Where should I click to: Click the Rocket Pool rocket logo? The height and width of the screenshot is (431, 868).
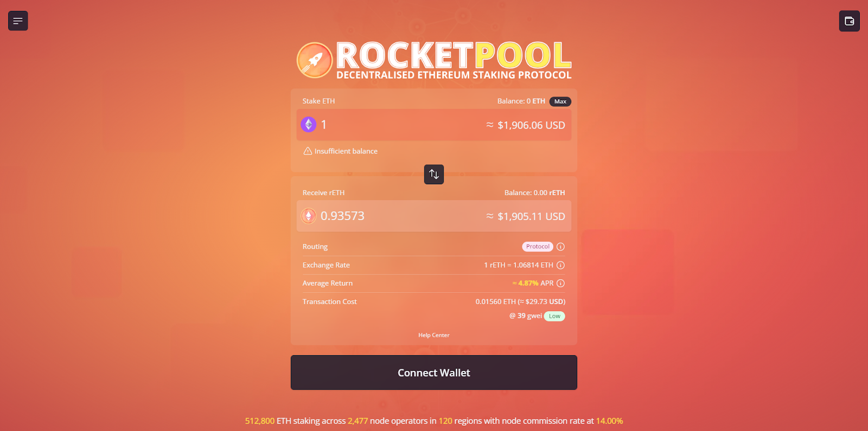(315, 60)
